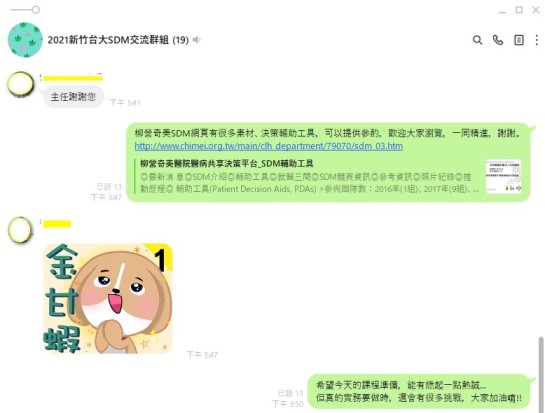Click the green group profile avatar

tap(25, 40)
